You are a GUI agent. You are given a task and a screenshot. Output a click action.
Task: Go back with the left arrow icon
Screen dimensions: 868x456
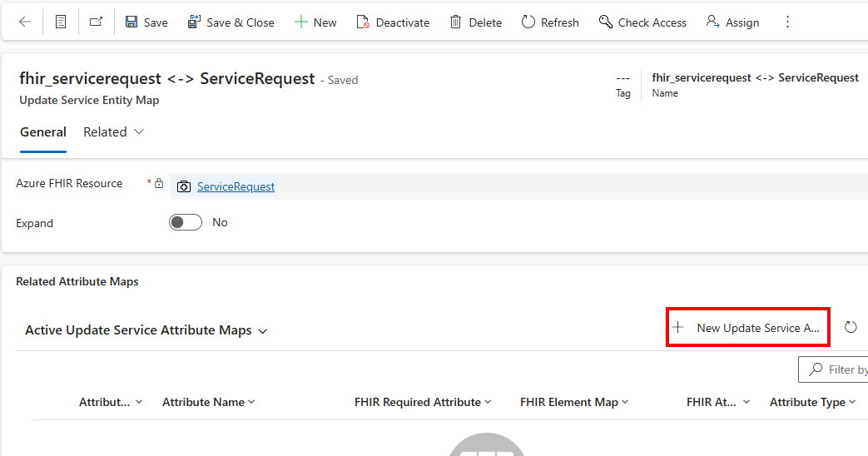coord(25,22)
